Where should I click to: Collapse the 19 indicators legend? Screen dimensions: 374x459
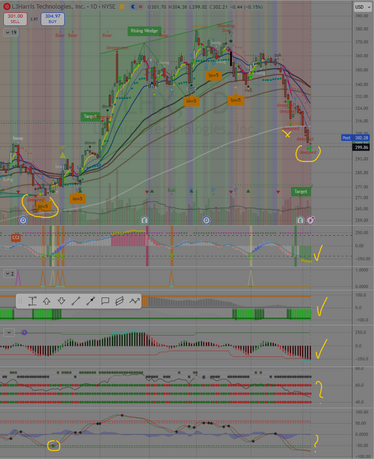[11, 32]
